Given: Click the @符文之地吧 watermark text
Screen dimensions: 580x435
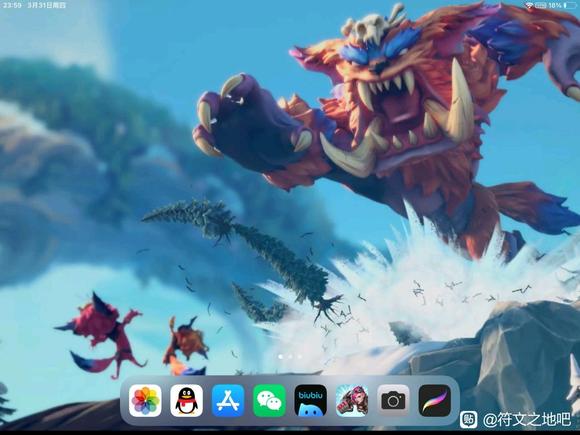Looking at the screenshot, I should (527, 419).
